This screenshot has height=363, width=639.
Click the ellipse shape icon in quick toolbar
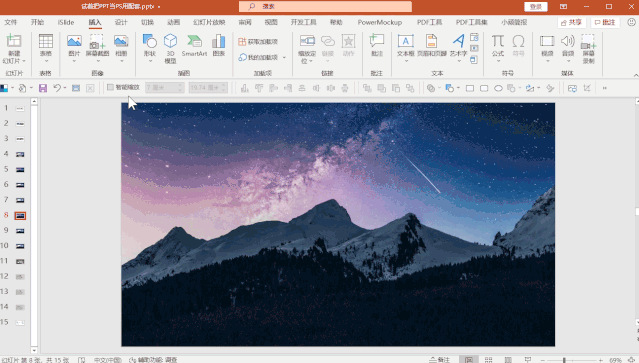click(498, 88)
